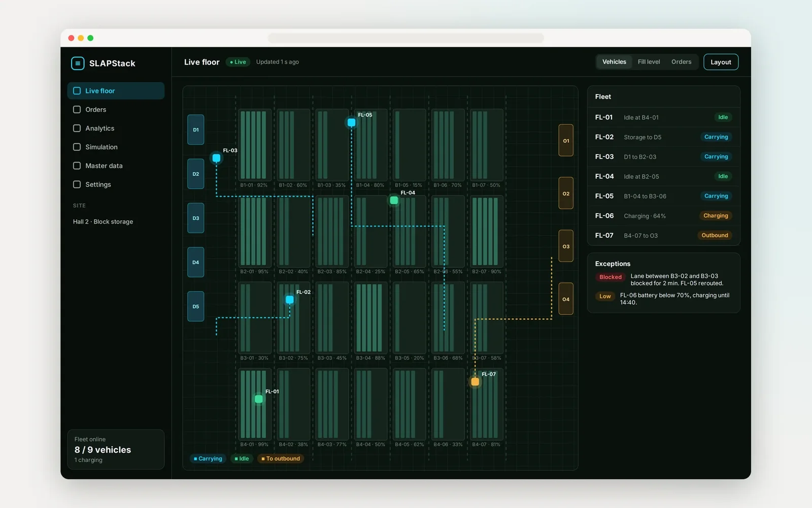Click vehicle FL-01 marker on map
The height and width of the screenshot is (508, 812).
click(x=259, y=399)
